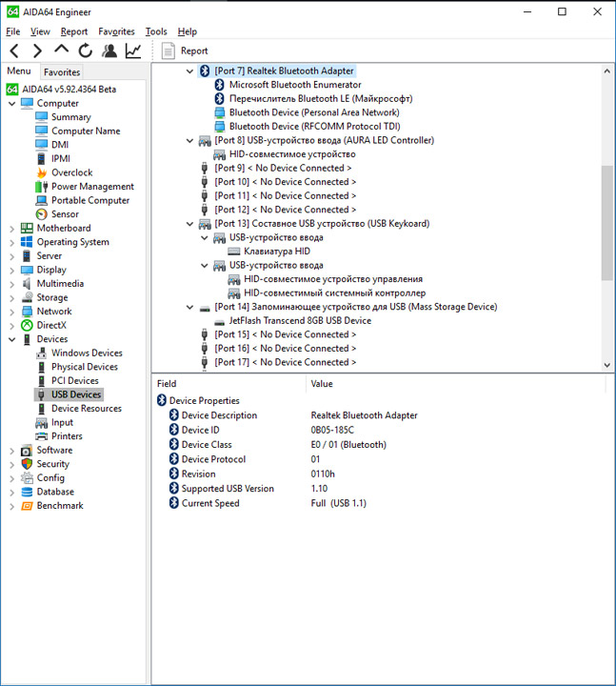Open the File menu
616x686 pixels.
coord(13,31)
